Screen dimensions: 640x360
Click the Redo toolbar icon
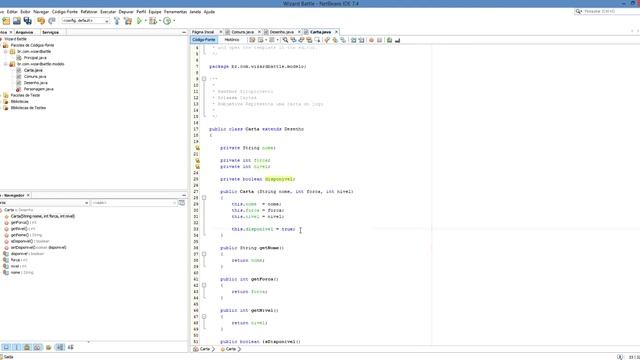52,21
